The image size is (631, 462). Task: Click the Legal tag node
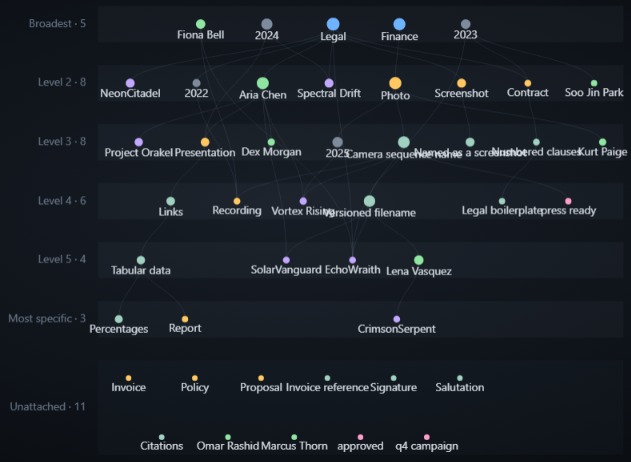[333, 24]
